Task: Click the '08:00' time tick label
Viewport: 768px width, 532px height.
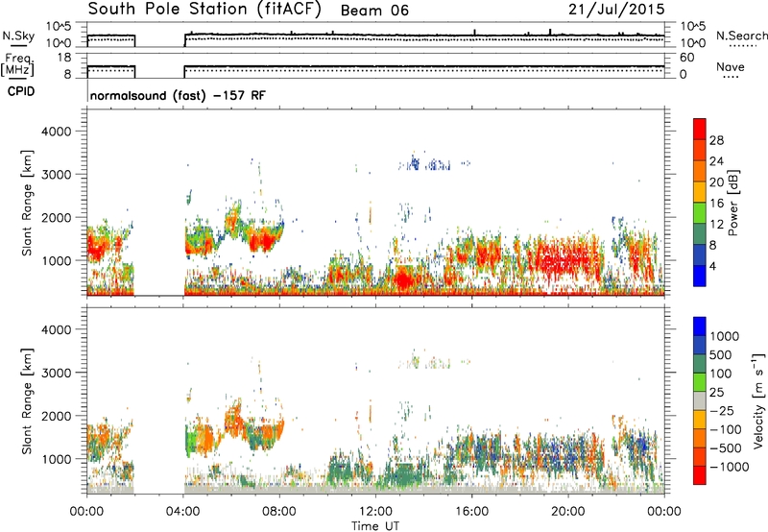Action: (x=279, y=512)
